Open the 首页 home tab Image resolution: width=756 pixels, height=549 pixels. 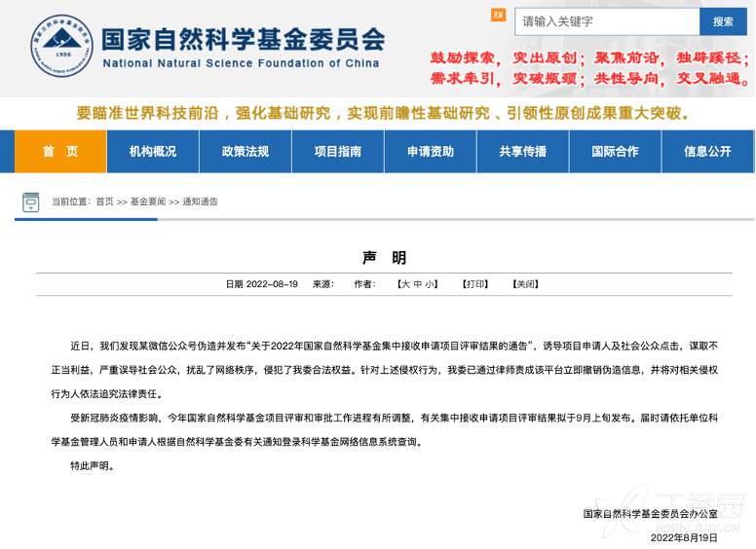coord(60,152)
